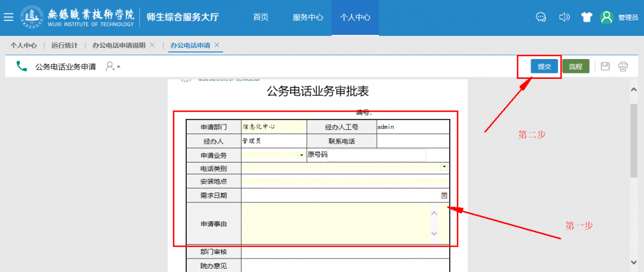This screenshot has width=644, height=272.
Task: Click the blue 提交 button
Action: (545, 67)
